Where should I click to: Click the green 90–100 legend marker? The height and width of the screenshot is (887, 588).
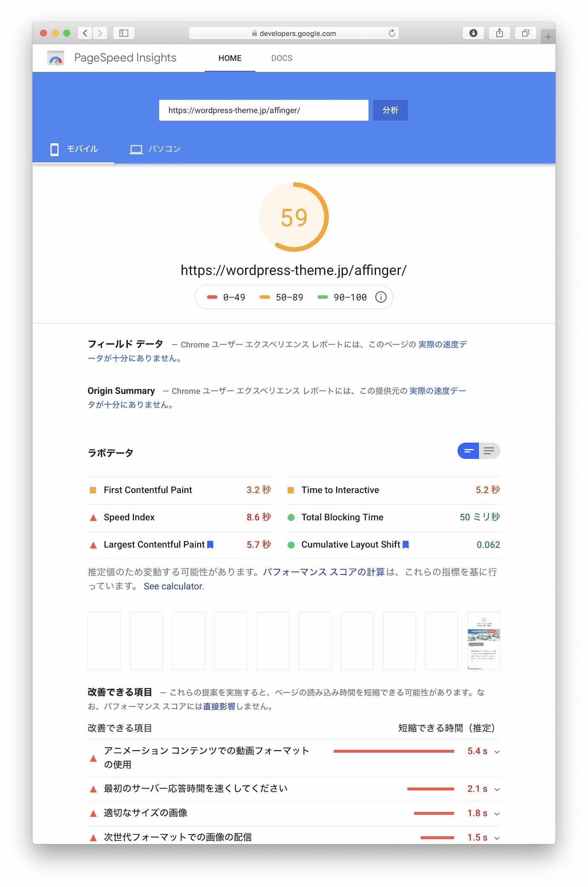(x=323, y=298)
